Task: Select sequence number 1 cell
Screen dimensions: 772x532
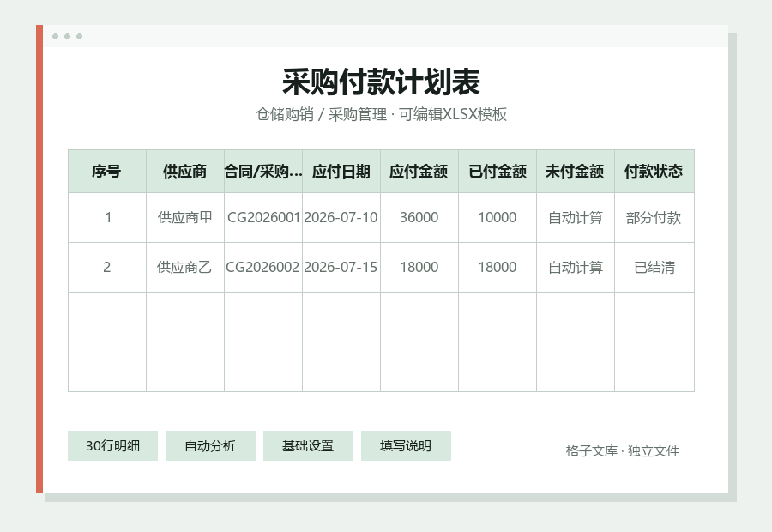Action: (x=107, y=218)
